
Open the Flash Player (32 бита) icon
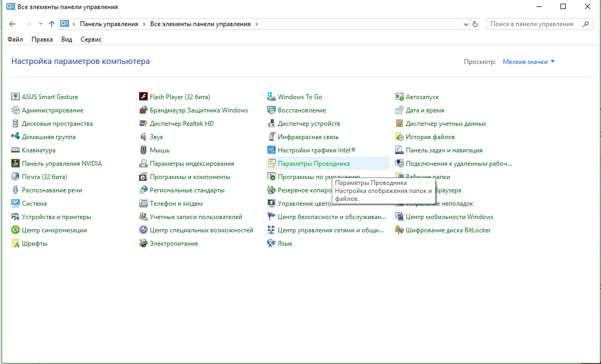pos(143,97)
